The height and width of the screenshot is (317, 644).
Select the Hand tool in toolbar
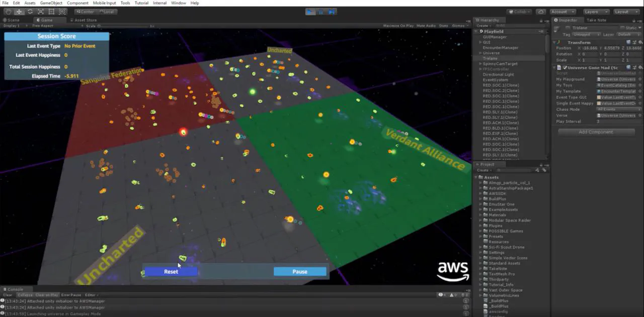pos(9,12)
